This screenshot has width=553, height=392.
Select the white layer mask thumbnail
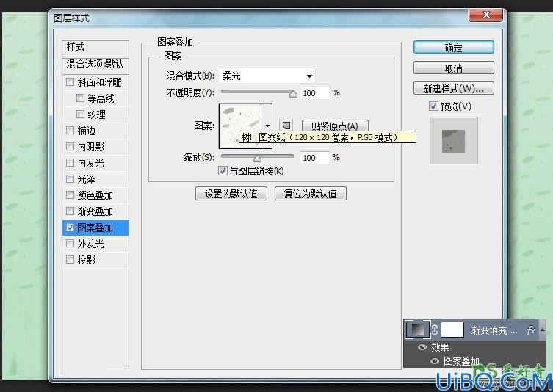point(452,330)
